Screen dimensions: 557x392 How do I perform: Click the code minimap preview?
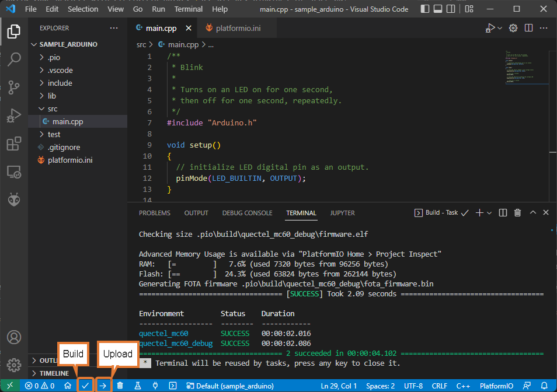coord(527,68)
